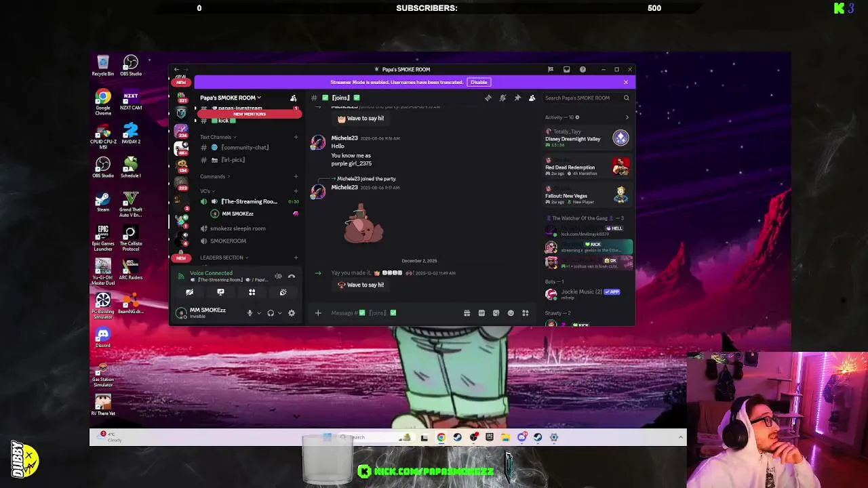Open emoji picker in message bar

click(511, 312)
